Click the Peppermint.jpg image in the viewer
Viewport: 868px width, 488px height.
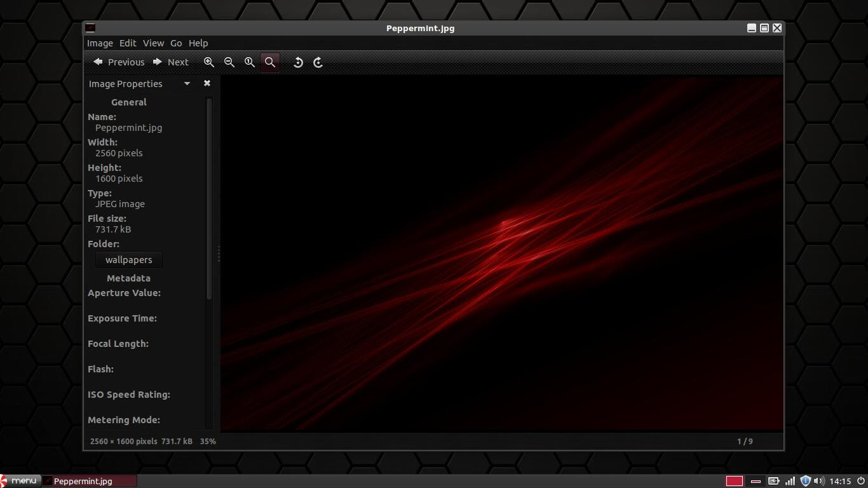pyautogui.click(x=502, y=254)
